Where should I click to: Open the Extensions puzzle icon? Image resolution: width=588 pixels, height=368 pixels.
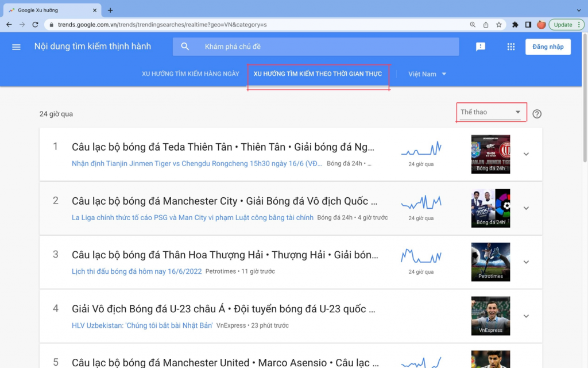click(x=515, y=25)
